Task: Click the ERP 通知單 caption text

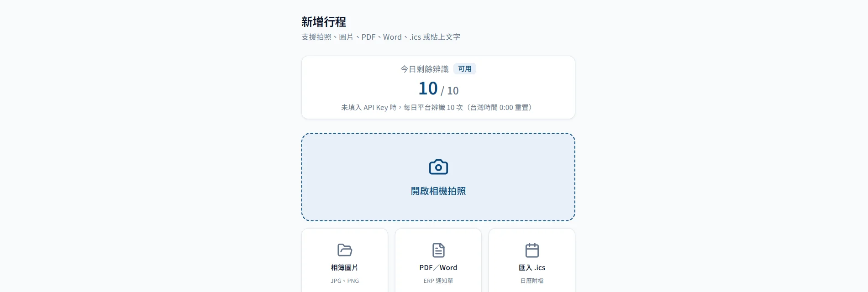Action: click(438, 281)
